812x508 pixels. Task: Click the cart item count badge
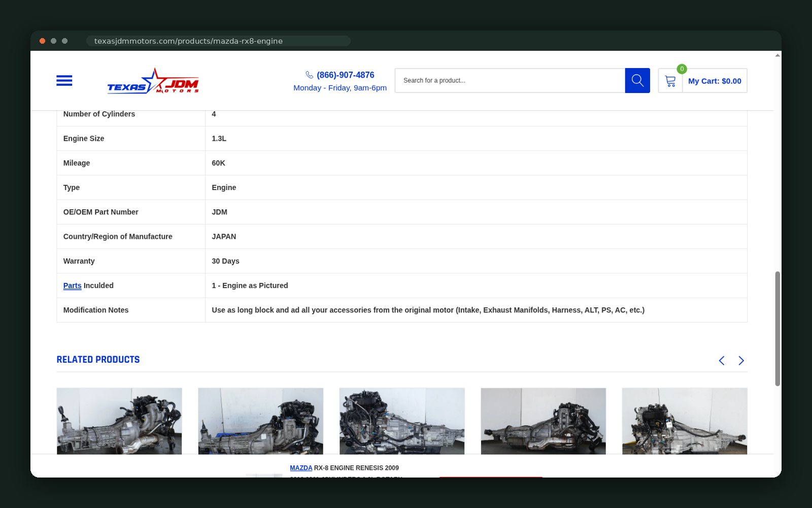682,69
